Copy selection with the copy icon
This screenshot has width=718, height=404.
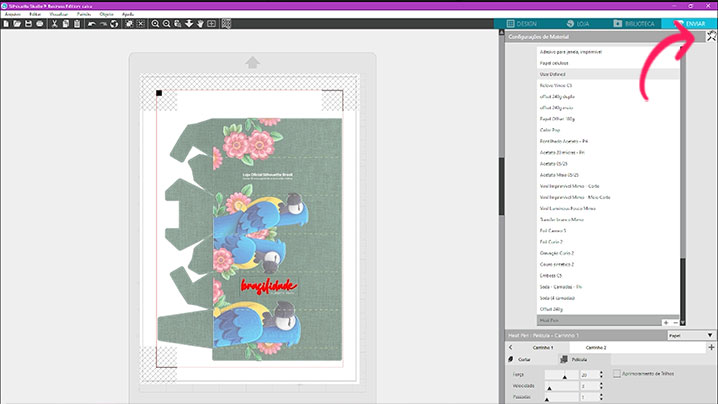pyautogui.click(x=65, y=24)
